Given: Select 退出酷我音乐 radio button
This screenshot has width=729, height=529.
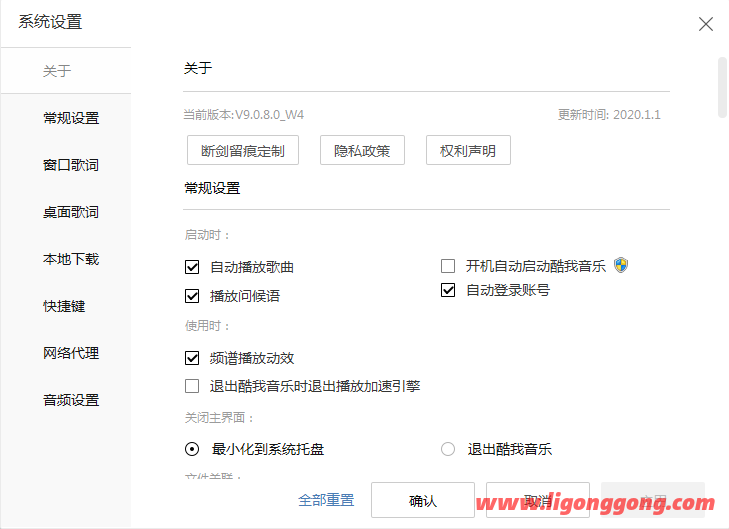Looking at the screenshot, I should 448,450.
